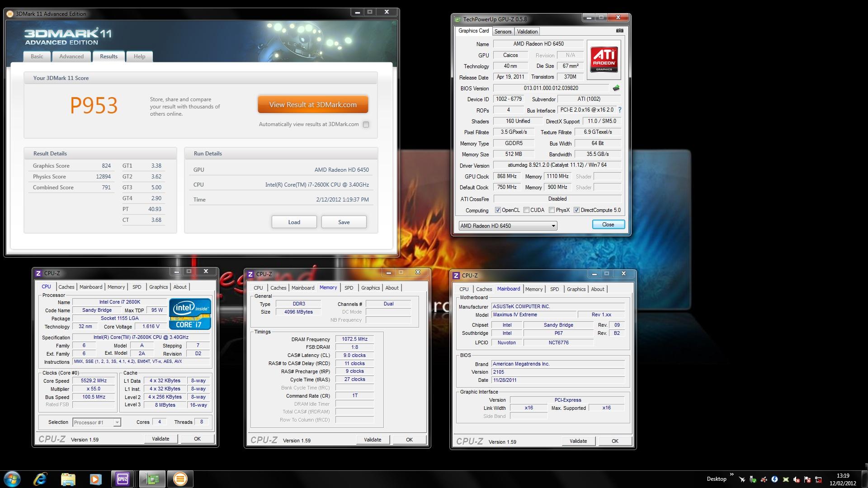Open the Sensors tab in GPU-Z
868x488 pixels.
pyautogui.click(x=503, y=31)
